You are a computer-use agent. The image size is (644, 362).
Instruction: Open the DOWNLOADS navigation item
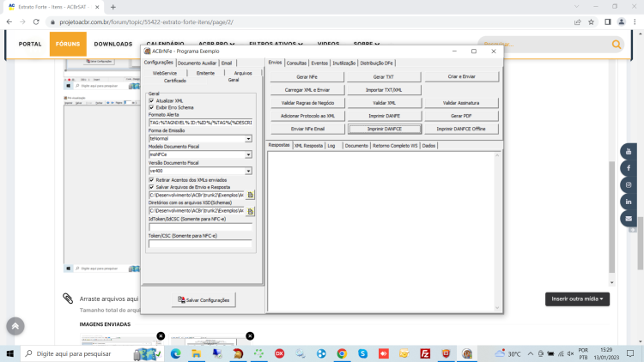[113, 44]
